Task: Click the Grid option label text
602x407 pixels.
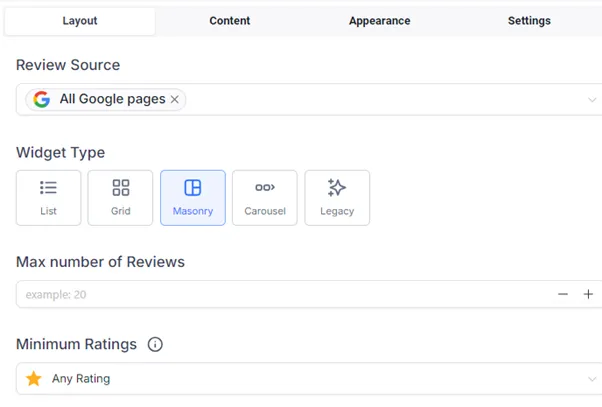Action: point(121,211)
